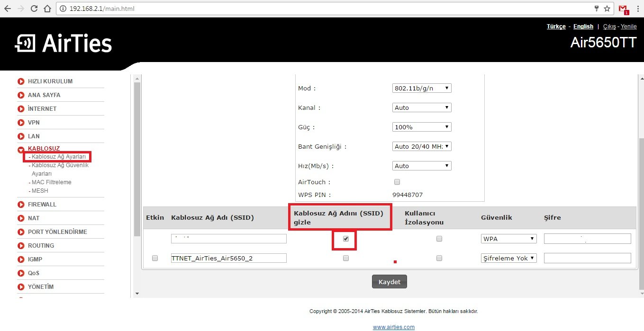
Task: Open the browser home page icon
Action: point(47,9)
